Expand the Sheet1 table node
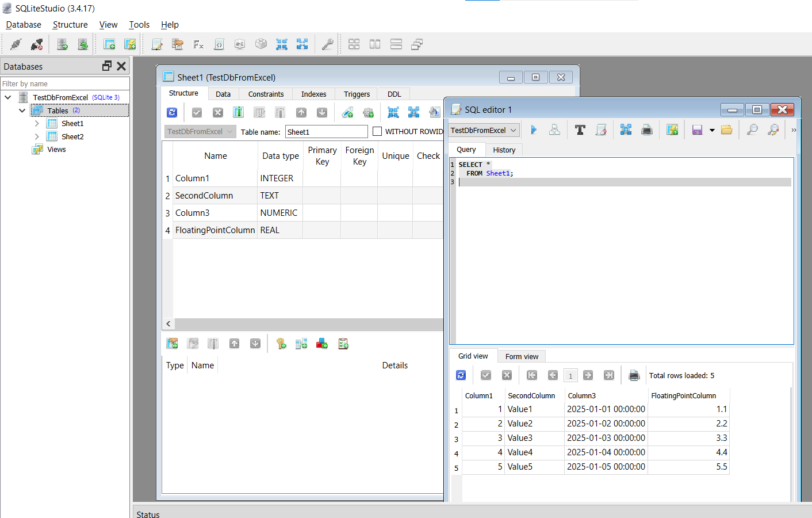This screenshot has width=812, height=518. pos(37,123)
